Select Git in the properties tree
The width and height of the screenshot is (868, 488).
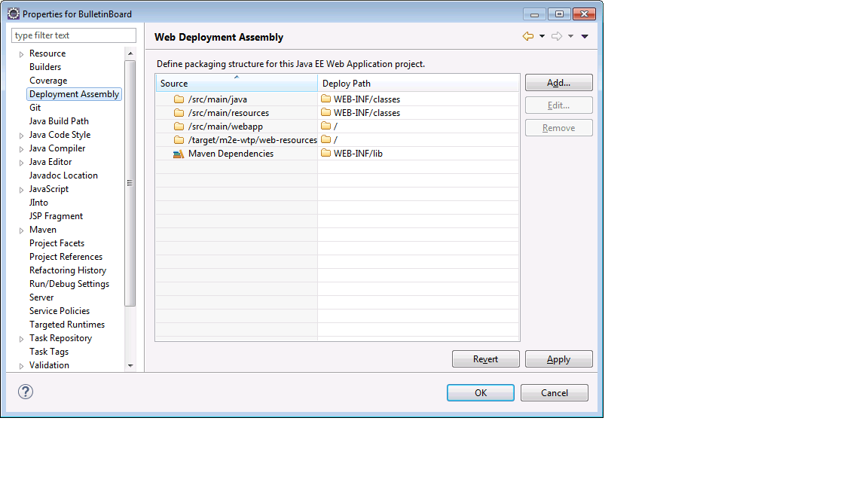35,108
